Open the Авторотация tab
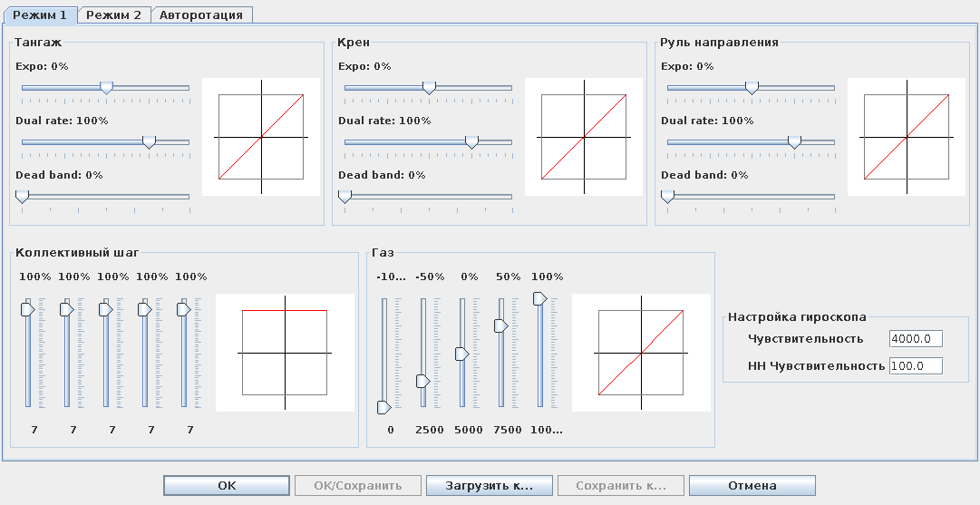The height and width of the screenshot is (505, 980). 200,15
